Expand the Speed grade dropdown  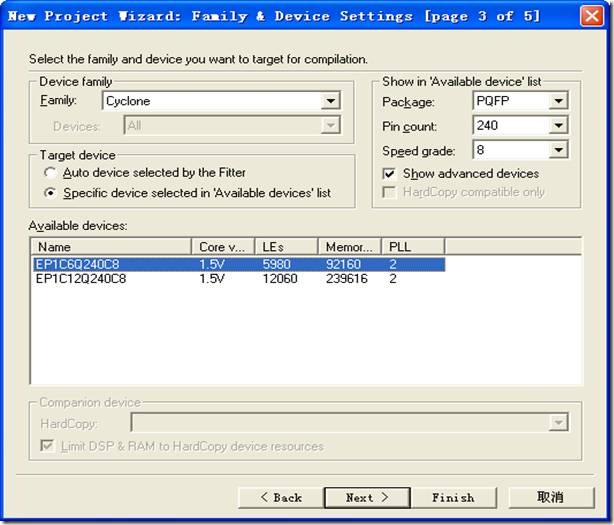click(x=557, y=151)
